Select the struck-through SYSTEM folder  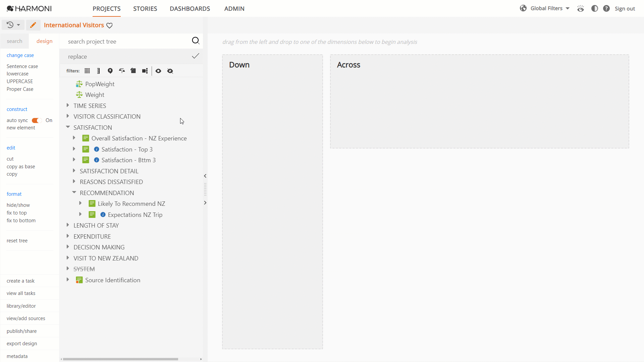(x=84, y=269)
